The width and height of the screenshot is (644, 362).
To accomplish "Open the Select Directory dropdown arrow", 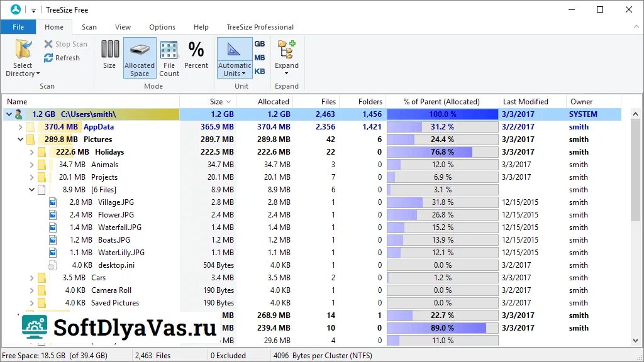I will click(x=38, y=74).
